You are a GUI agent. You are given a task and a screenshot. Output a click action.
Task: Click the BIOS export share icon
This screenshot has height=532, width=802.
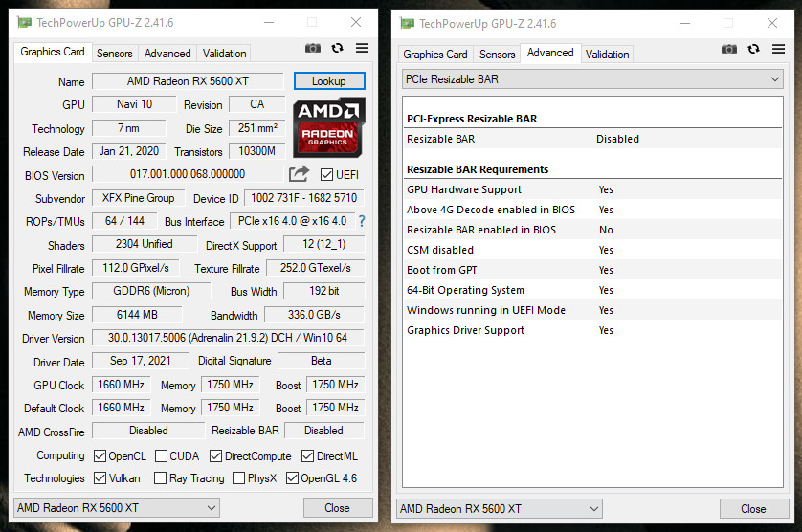tap(299, 174)
